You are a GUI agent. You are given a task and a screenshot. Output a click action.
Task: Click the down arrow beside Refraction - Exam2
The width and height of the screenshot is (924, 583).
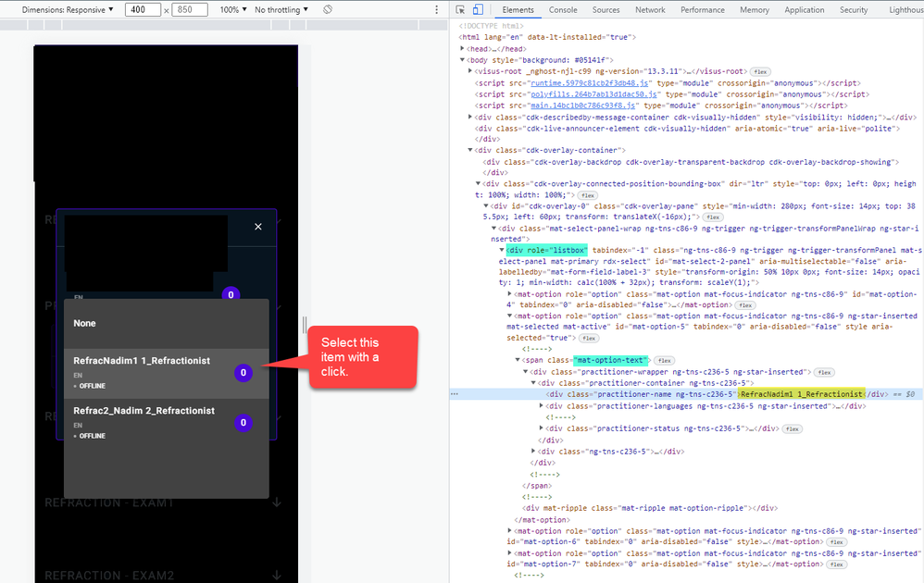click(276, 575)
